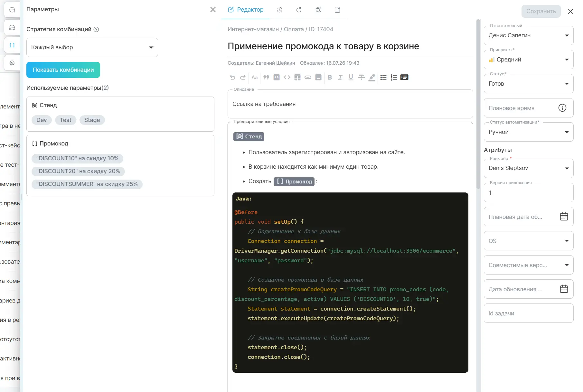Close the test case editor
Image resolution: width=583 pixels, height=392 pixels.
(570, 12)
